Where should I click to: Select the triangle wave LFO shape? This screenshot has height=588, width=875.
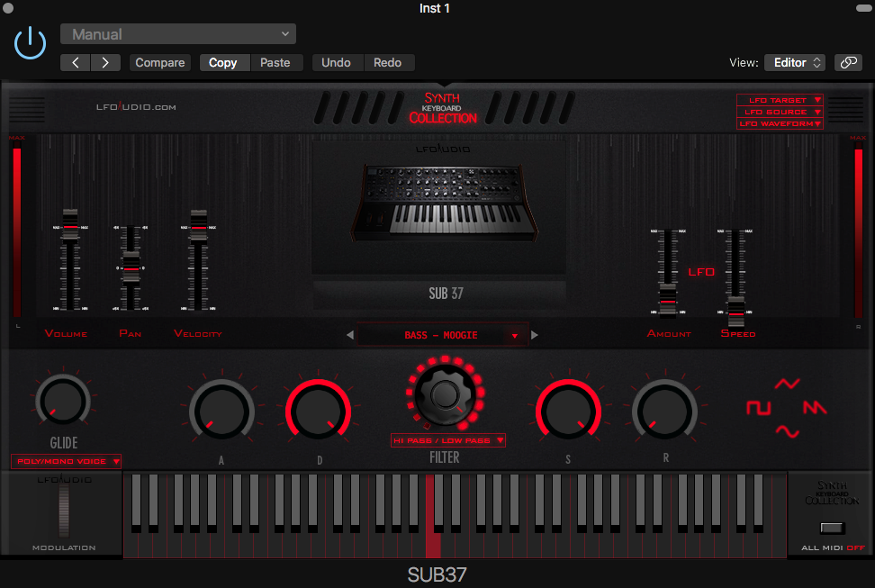tap(786, 384)
